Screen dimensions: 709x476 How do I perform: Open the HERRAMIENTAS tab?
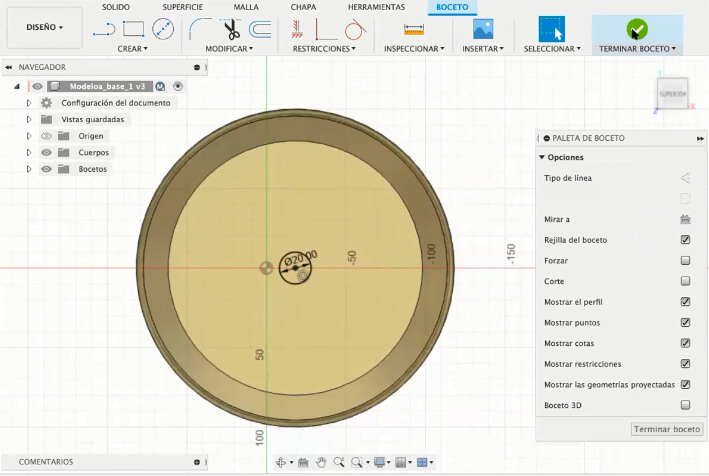point(376,7)
